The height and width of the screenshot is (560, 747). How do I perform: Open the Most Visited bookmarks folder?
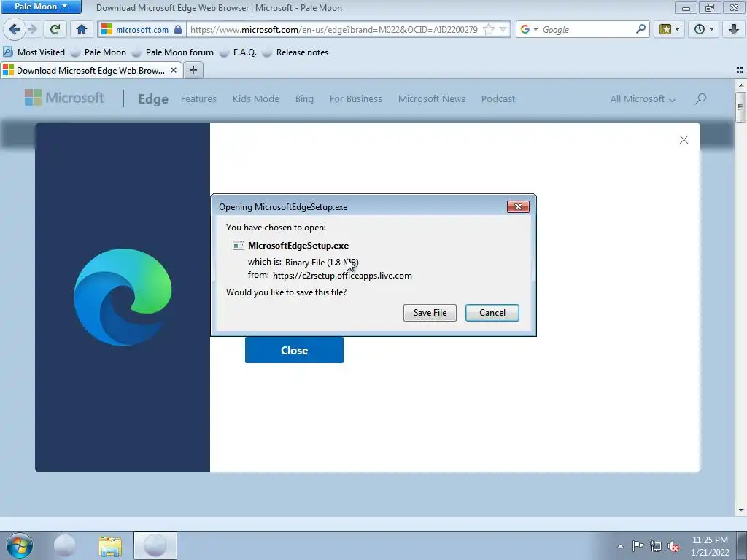34,52
